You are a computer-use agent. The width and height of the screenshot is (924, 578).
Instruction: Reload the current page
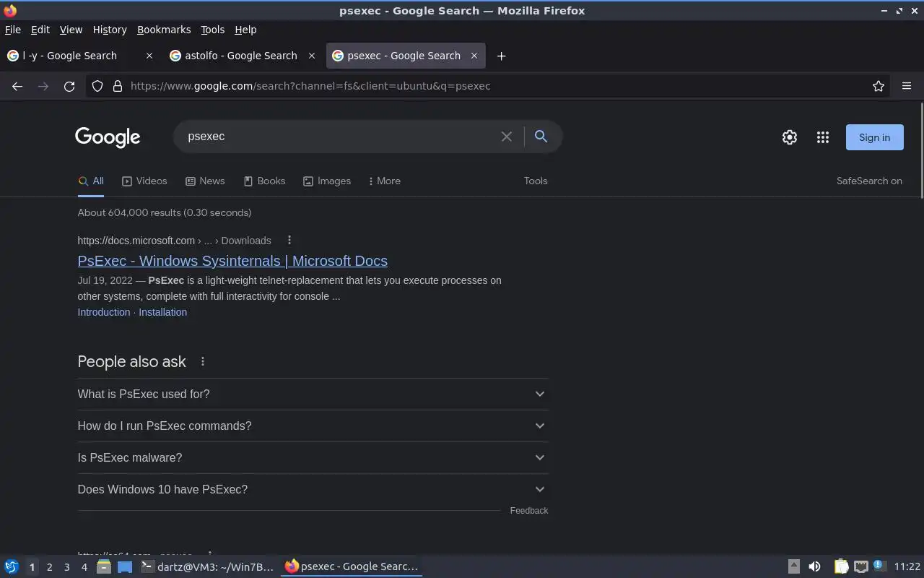coord(69,86)
